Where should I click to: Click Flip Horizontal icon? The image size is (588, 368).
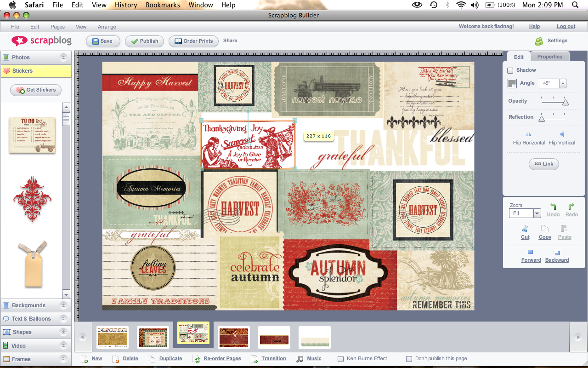click(x=528, y=134)
